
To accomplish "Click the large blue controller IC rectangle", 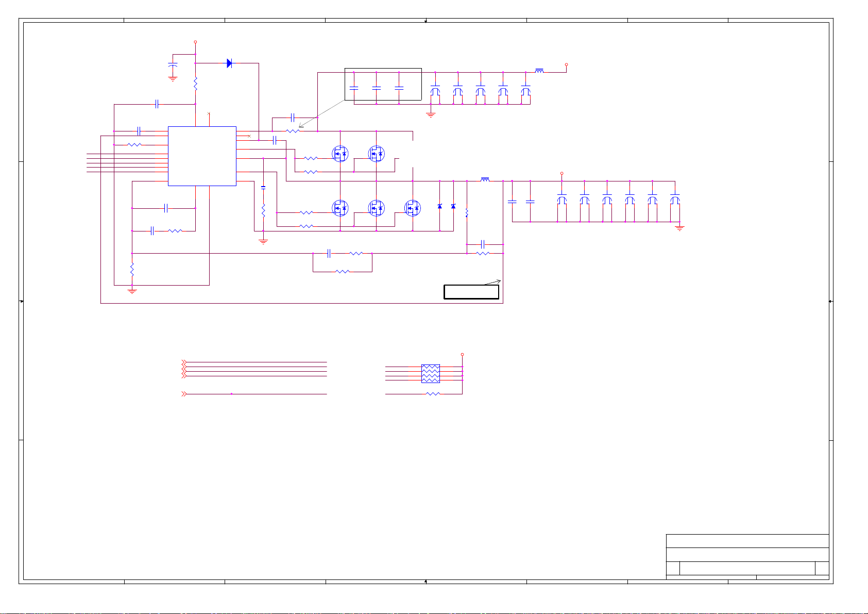I will tap(202, 156).
